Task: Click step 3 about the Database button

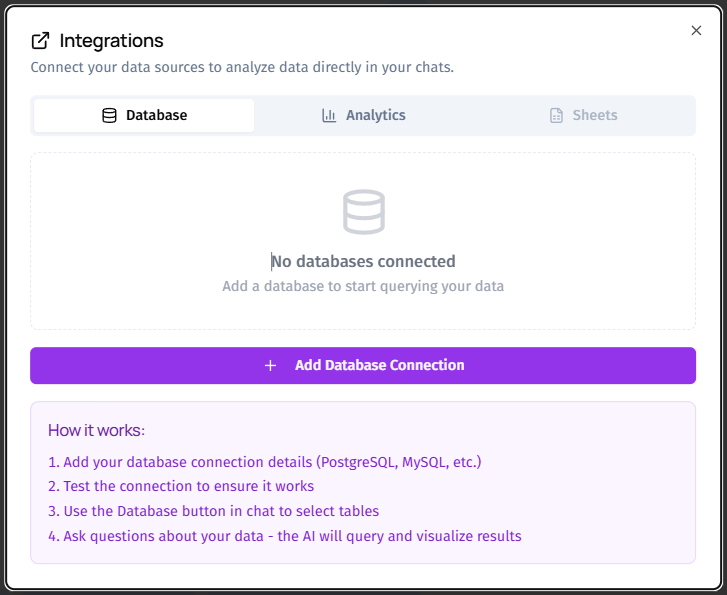Action: point(213,511)
